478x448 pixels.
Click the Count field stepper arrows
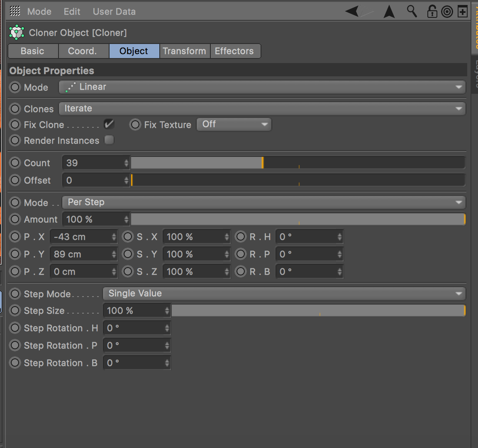point(126,163)
